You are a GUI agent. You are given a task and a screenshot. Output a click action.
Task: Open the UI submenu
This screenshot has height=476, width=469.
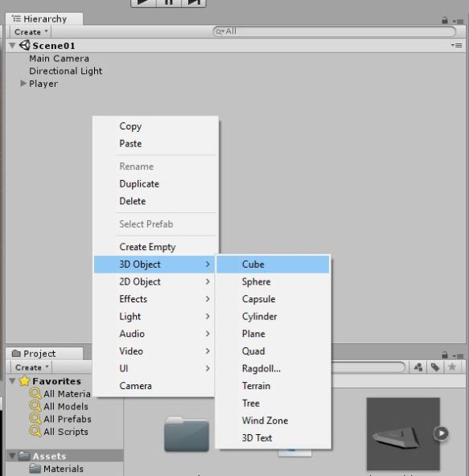point(154,368)
